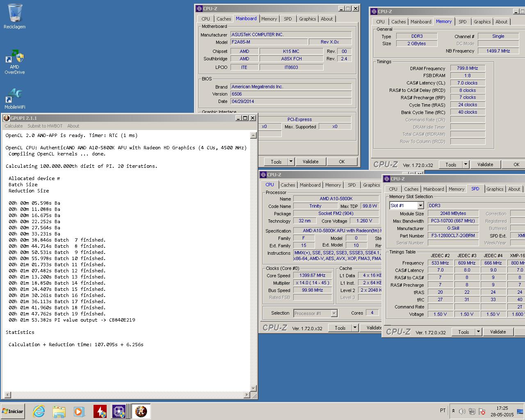
Task: Open the Action Center flag tray icon
Action: 482,411
